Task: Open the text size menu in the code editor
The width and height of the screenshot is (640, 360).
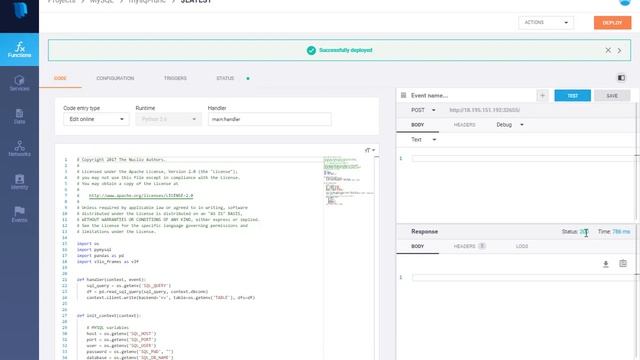Action: pyautogui.click(x=370, y=150)
